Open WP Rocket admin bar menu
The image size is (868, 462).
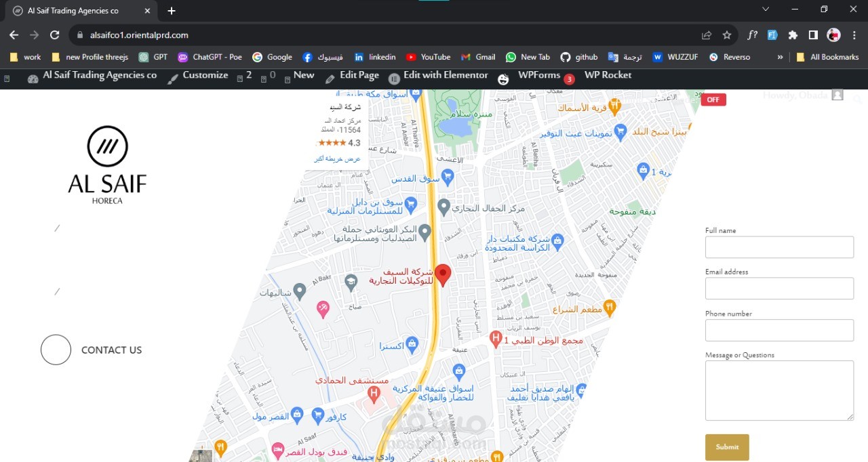608,75
